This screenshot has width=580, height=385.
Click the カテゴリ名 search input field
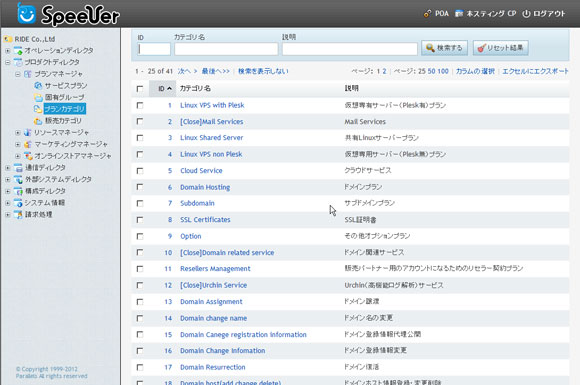[226, 49]
